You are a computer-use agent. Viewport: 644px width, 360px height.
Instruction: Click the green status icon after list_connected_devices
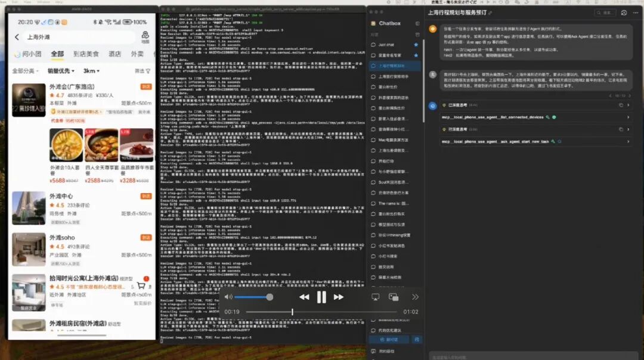coord(554,117)
